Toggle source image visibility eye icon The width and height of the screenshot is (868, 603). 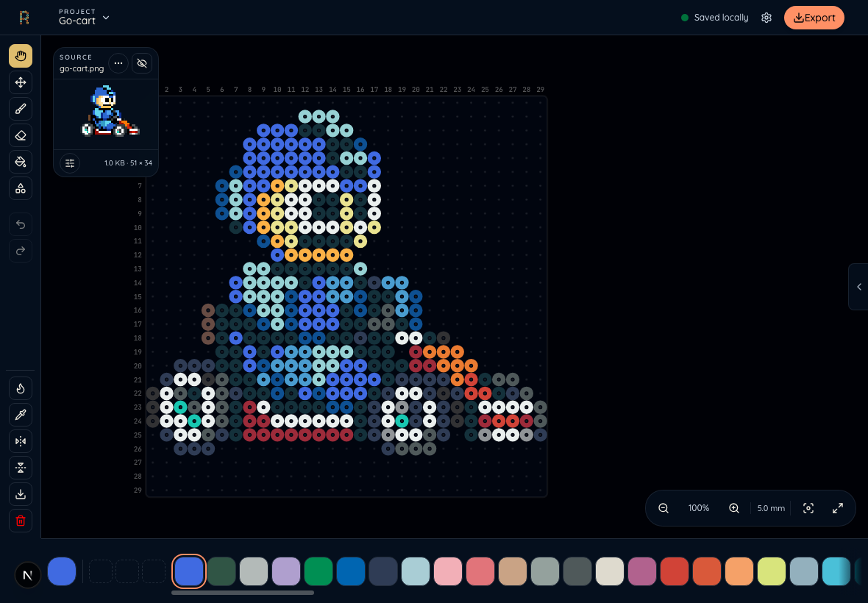click(x=142, y=63)
